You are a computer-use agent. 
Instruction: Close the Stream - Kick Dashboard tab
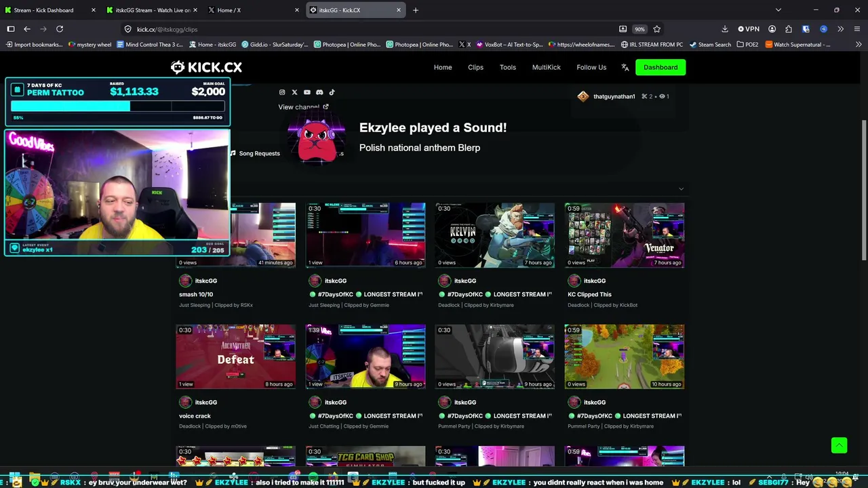tap(93, 10)
